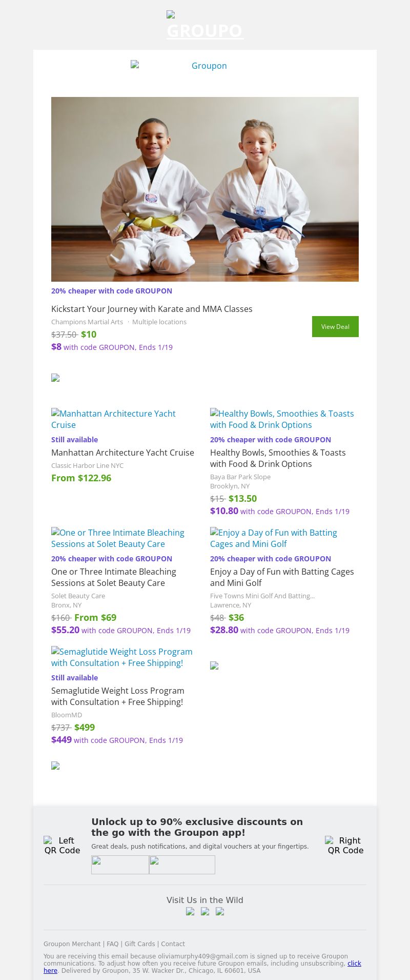
Task: Open the FAQ footer link
Action: pyautogui.click(x=112, y=944)
